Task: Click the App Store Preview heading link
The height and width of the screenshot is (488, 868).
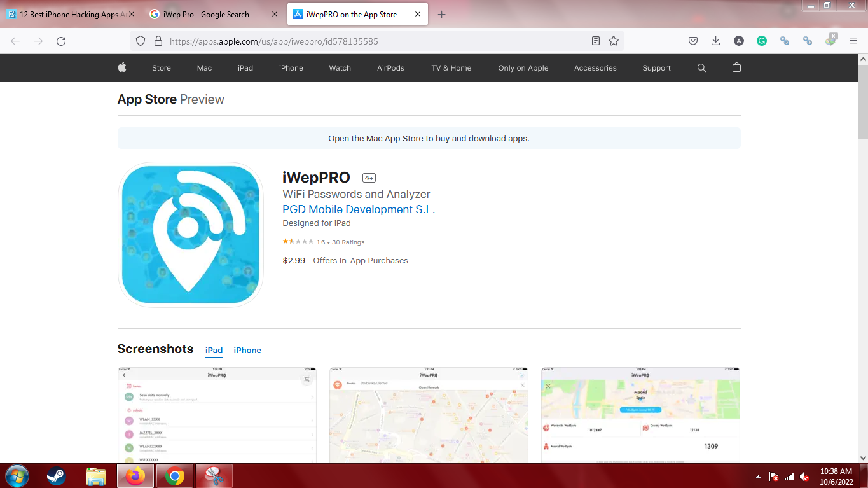Action: coord(171,99)
